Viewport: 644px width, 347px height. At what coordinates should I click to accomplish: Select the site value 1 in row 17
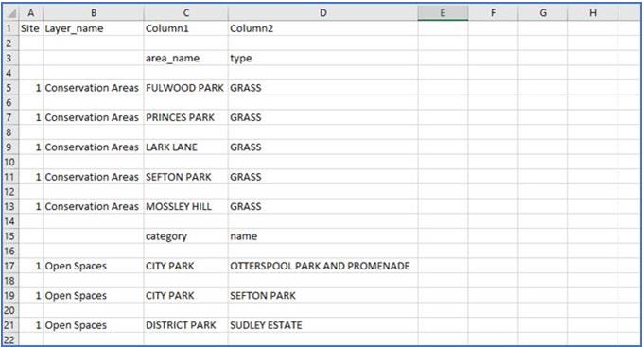coord(31,266)
